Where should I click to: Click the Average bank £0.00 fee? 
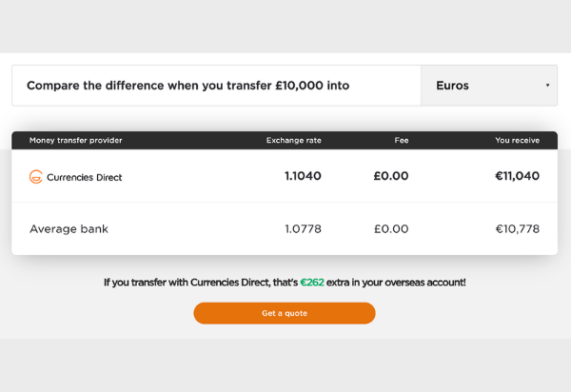tap(390, 229)
